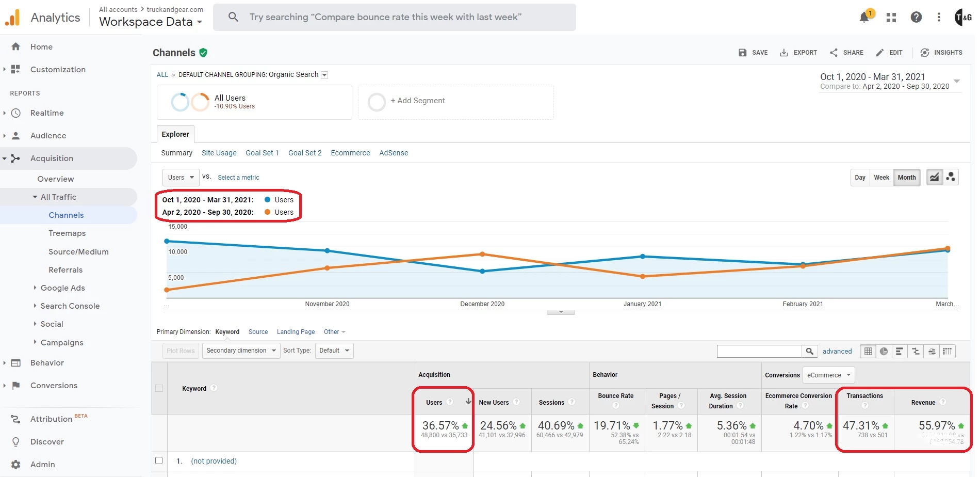Switch to line chart view
This screenshot has height=477, width=980.
tap(935, 178)
